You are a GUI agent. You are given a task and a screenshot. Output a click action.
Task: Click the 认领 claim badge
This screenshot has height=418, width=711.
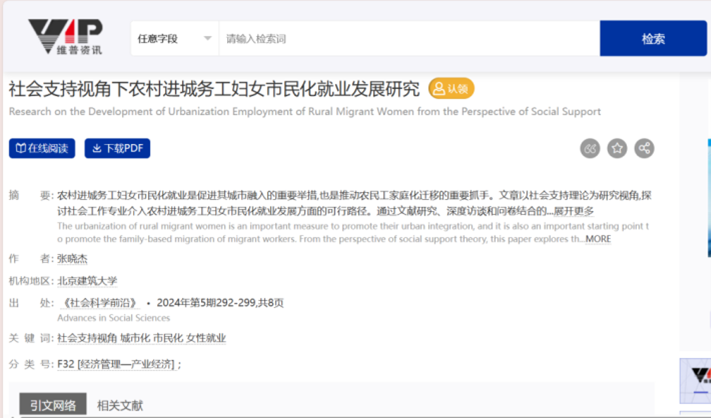[451, 89]
